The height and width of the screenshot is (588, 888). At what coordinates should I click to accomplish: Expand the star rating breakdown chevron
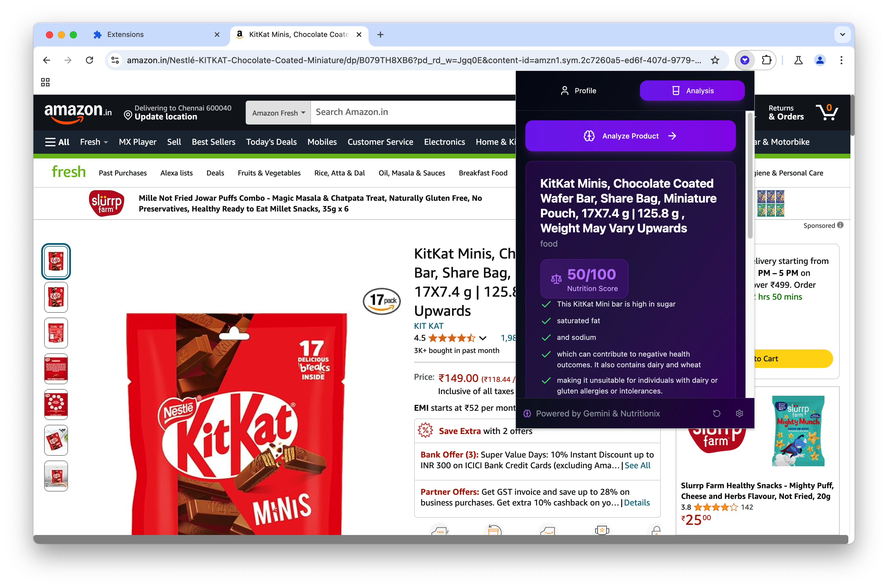(x=483, y=338)
